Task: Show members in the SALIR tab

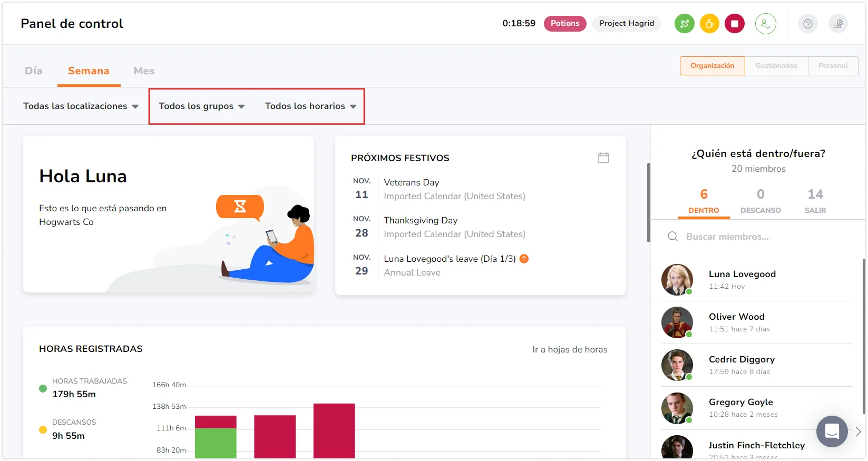Action: pyautogui.click(x=815, y=201)
